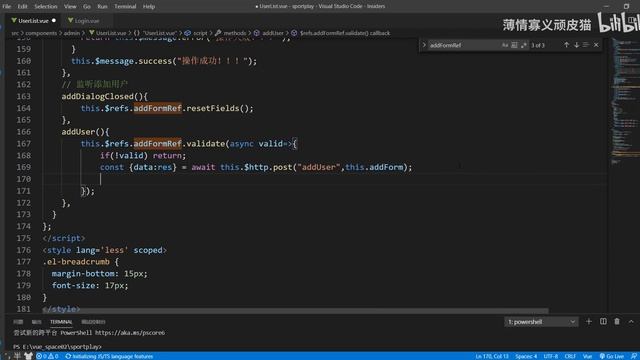Open the Terminal menu
The image size is (640, 360).
[x=125, y=6]
